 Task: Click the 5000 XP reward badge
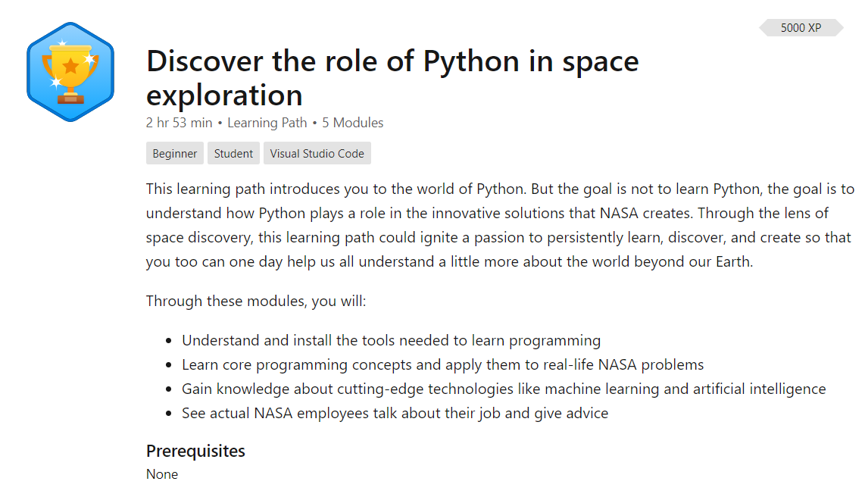click(x=801, y=27)
